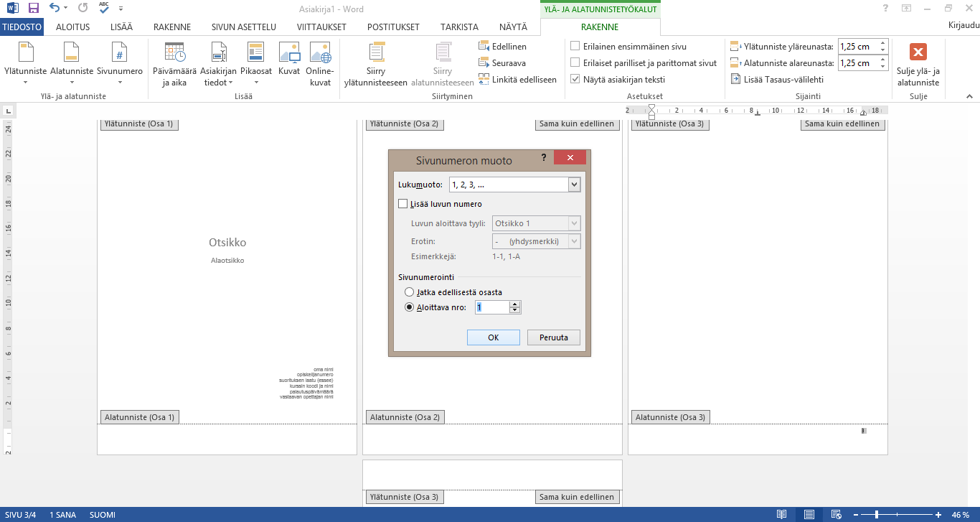
Task: Increase Ylätunniste yläreunasta value spinner
Action: pos(882,44)
